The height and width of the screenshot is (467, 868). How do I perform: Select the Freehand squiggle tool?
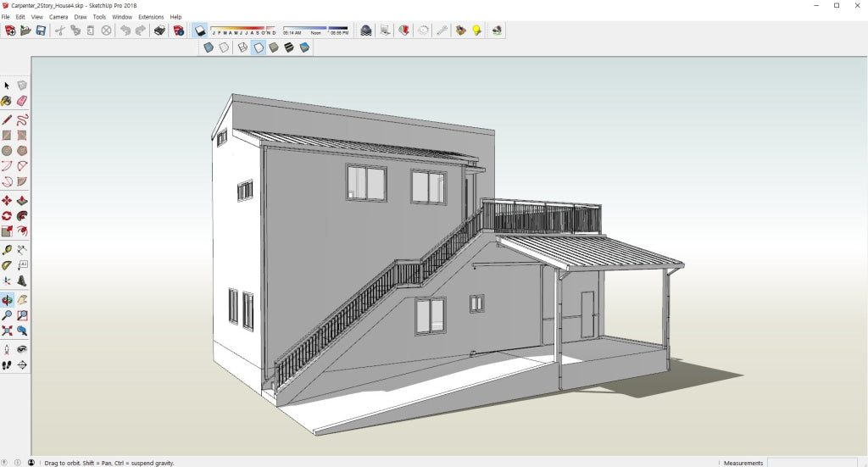[x=22, y=120]
